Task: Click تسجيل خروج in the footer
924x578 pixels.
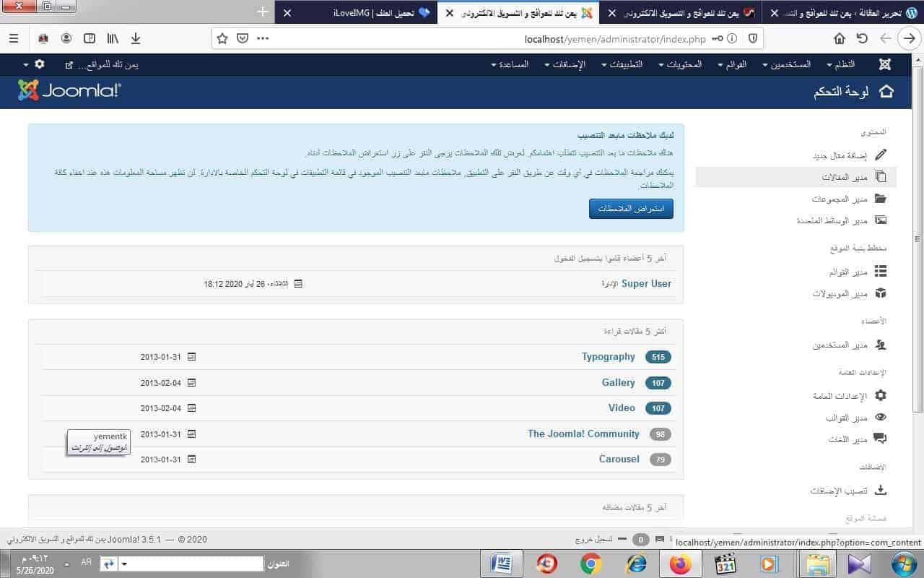Action: point(595,540)
